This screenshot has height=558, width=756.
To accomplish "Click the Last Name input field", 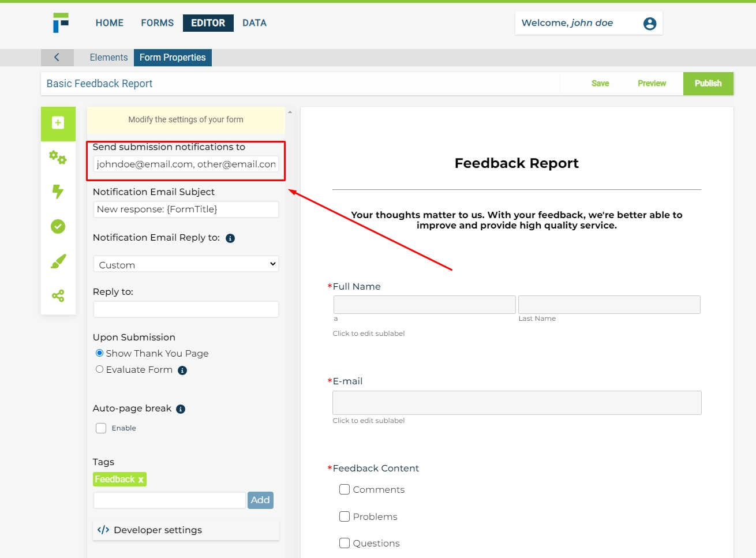I will pyautogui.click(x=609, y=305).
